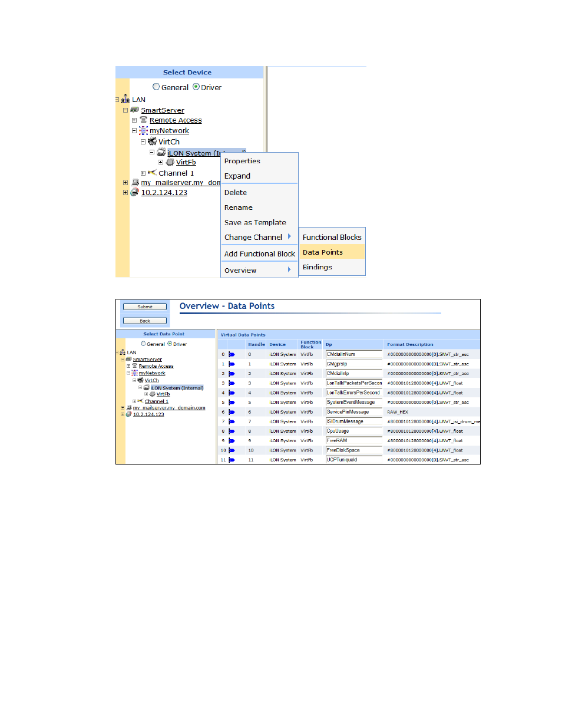Open the Change Channel submenu
562x728 pixels.
point(259,237)
